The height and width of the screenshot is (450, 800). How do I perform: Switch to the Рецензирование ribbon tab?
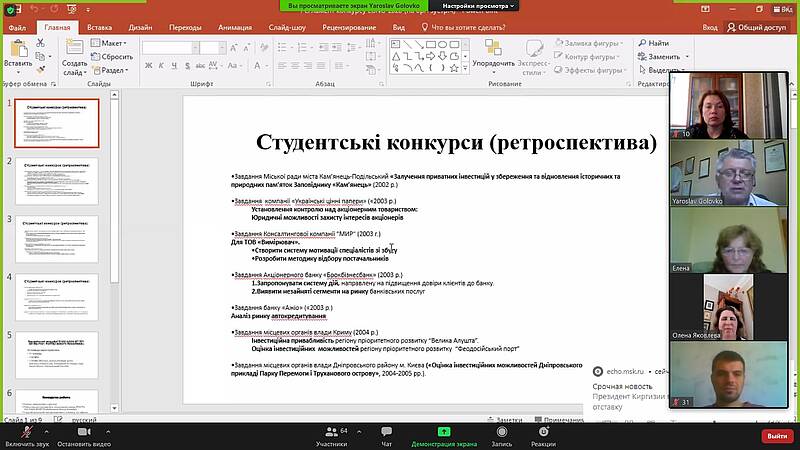click(x=349, y=28)
